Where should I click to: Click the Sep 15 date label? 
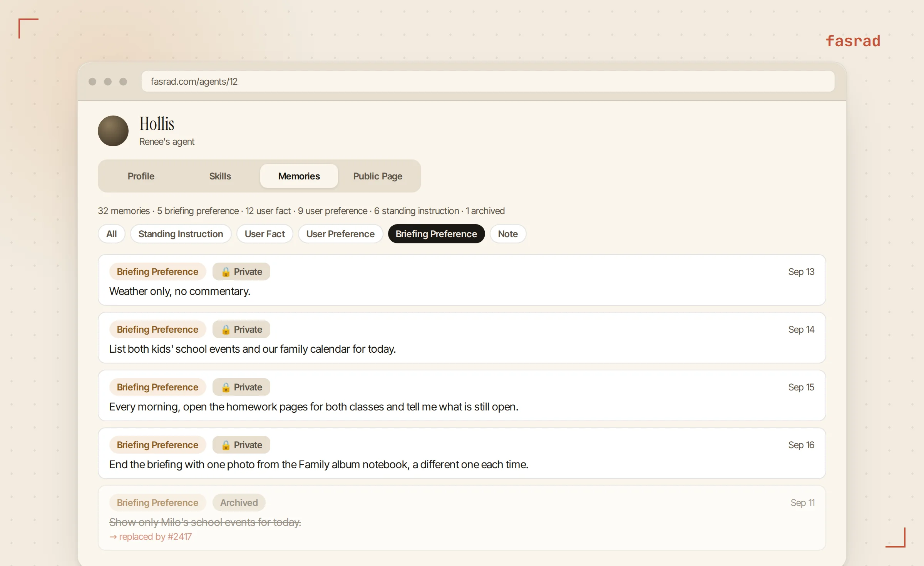click(x=801, y=387)
